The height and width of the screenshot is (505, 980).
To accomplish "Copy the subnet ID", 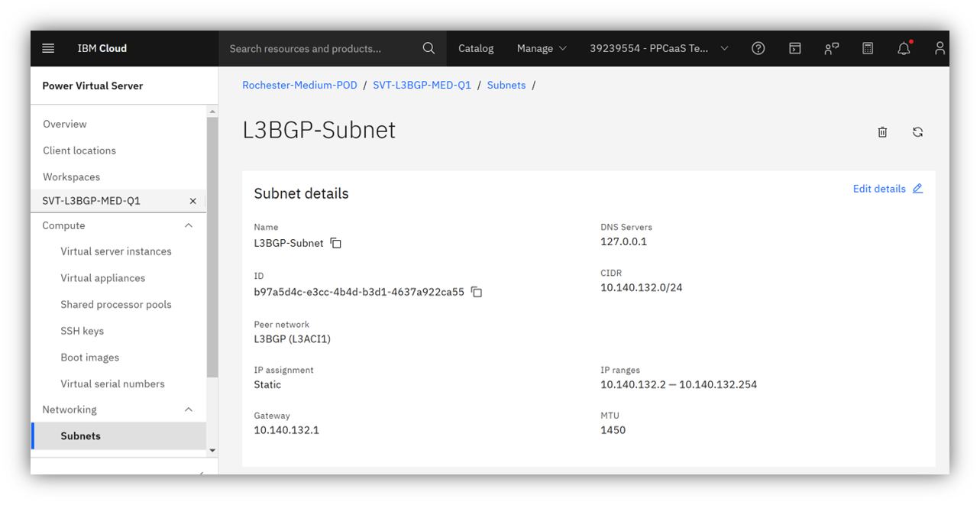I will [x=476, y=292].
